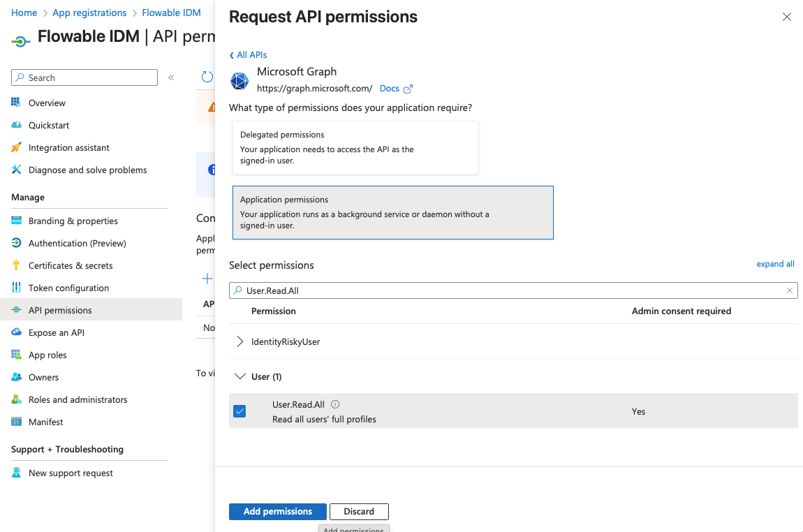Clear the permission search with X icon

pos(790,290)
